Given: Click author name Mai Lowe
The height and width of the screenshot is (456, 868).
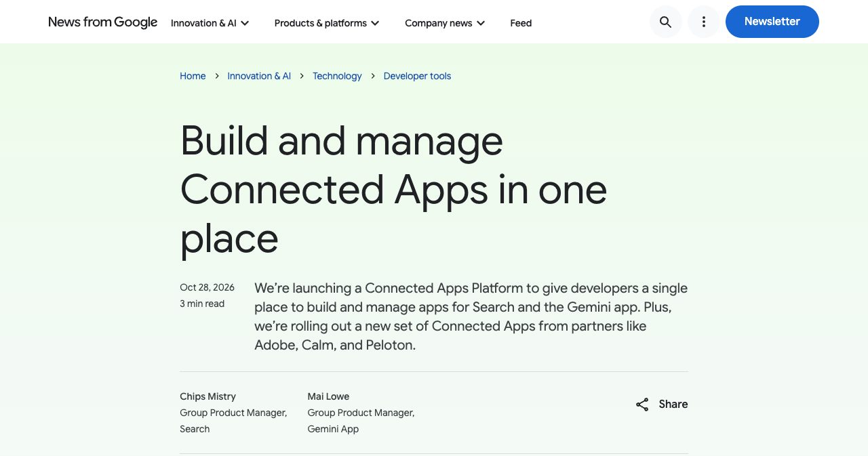Looking at the screenshot, I should (328, 396).
